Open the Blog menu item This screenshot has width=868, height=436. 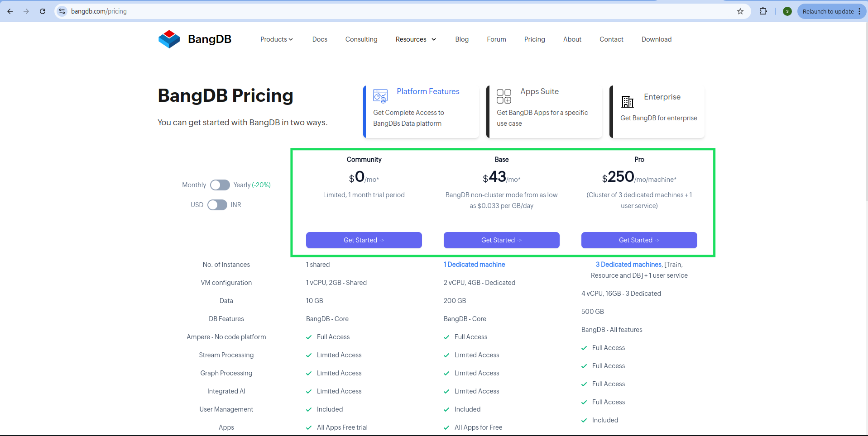pos(462,39)
